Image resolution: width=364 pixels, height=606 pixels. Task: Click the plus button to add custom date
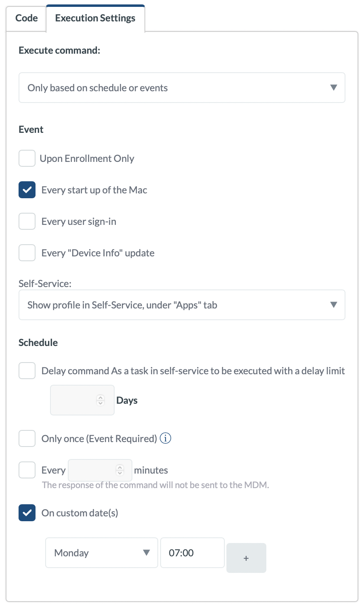[246, 558]
